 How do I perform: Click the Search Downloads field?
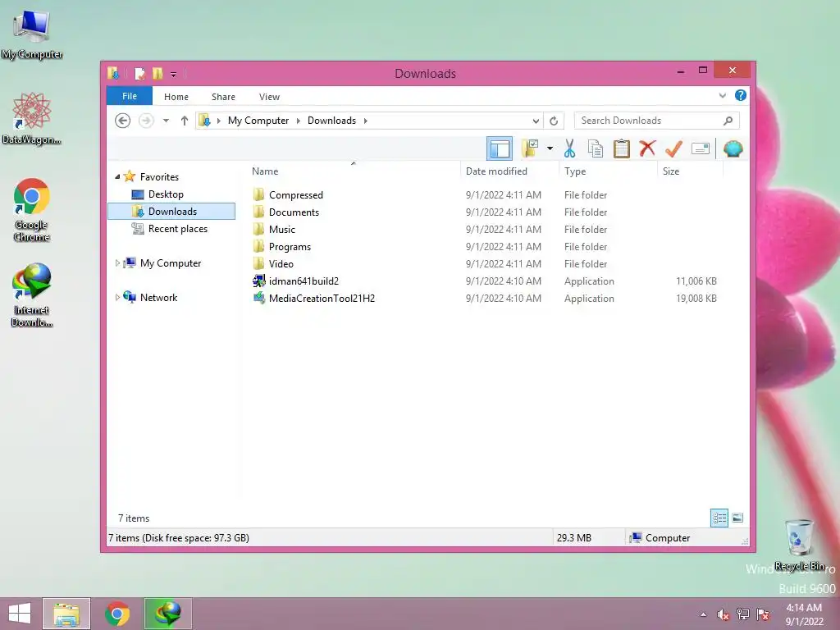tap(657, 121)
